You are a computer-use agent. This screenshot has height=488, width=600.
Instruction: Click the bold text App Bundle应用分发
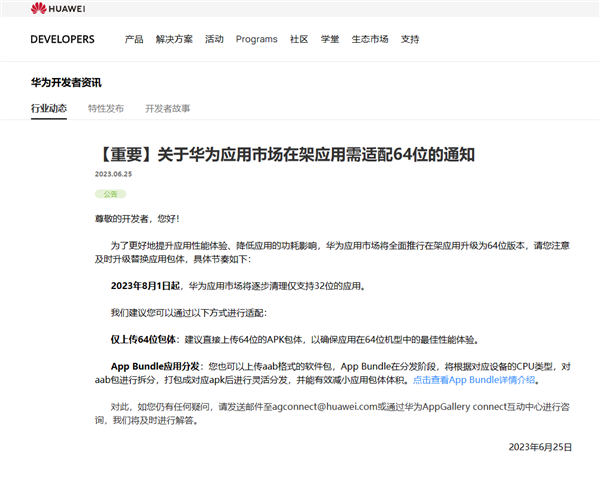155,367
